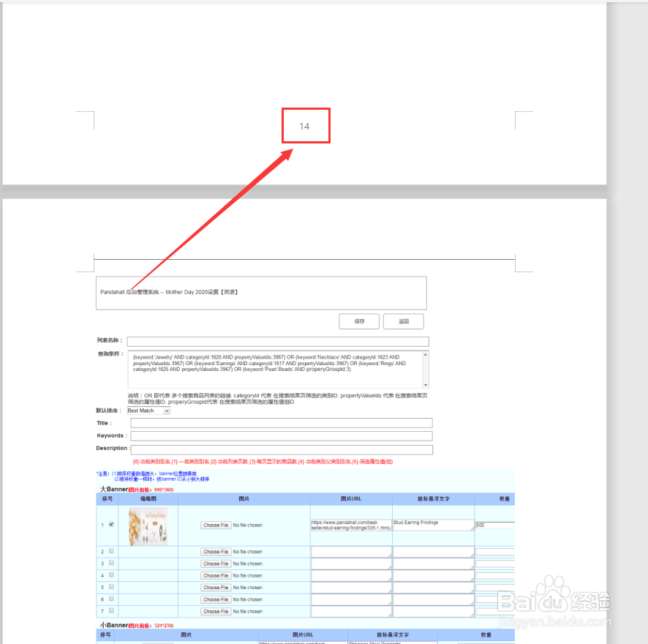
Task: Click the query textarea scroll-up arrow
Action: coord(425,355)
